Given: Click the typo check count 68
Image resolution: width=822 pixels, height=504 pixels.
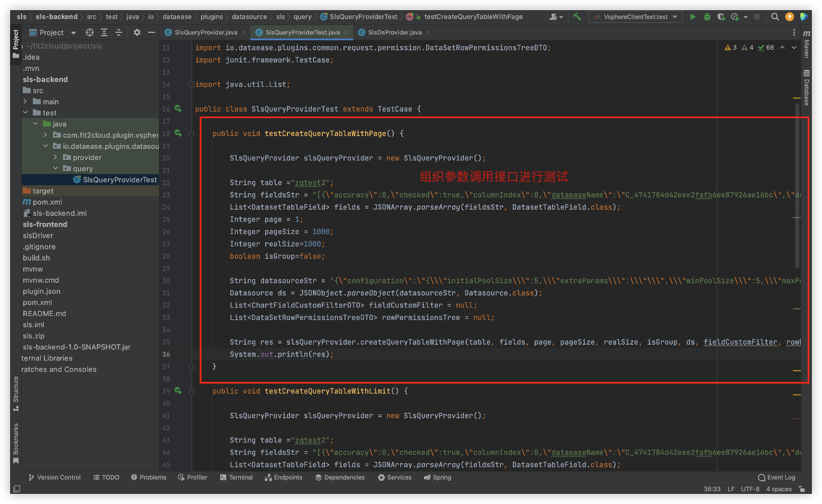Looking at the screenshot, I should click(766, 48).
